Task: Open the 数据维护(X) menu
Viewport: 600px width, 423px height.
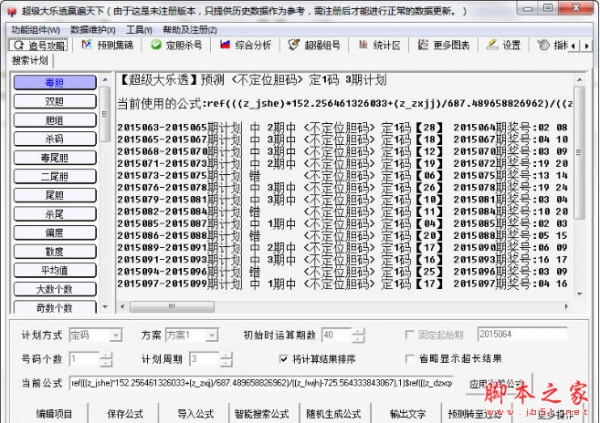Action: click(93, 30)
